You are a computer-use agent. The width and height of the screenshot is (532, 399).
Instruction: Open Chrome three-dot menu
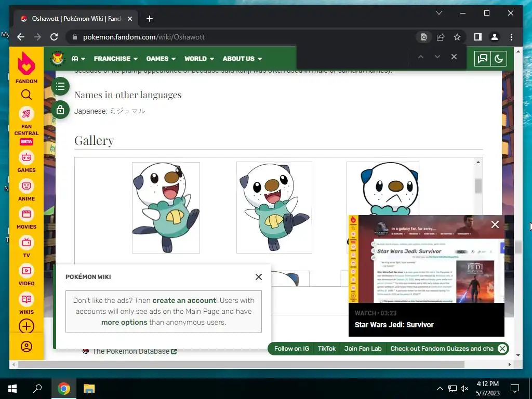click(x=511, y=37)
